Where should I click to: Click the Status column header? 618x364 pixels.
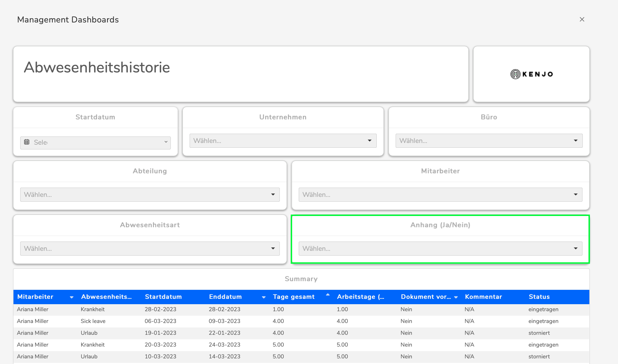[x=539, y=297]
